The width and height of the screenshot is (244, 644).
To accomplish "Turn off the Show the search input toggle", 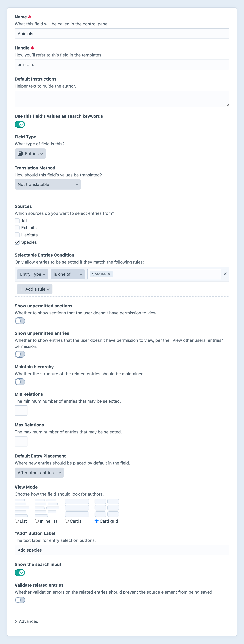I will coord(20,572).
